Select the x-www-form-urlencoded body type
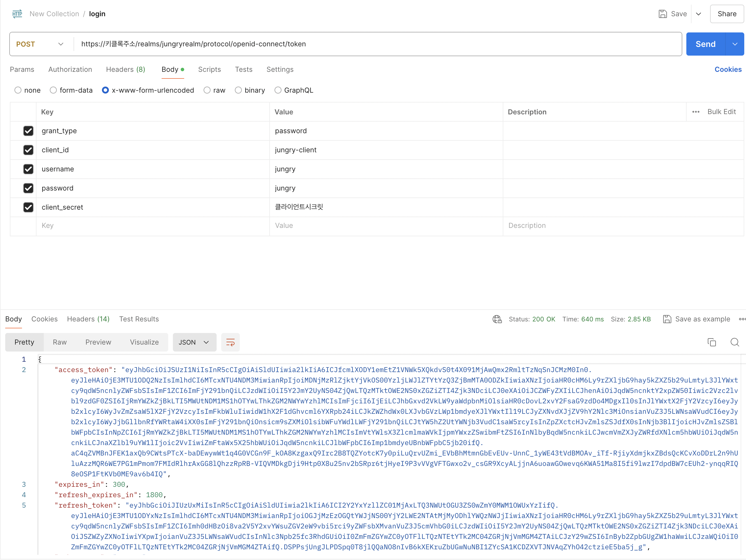Screen dimensions: 746x560 (x=105, y=90)
